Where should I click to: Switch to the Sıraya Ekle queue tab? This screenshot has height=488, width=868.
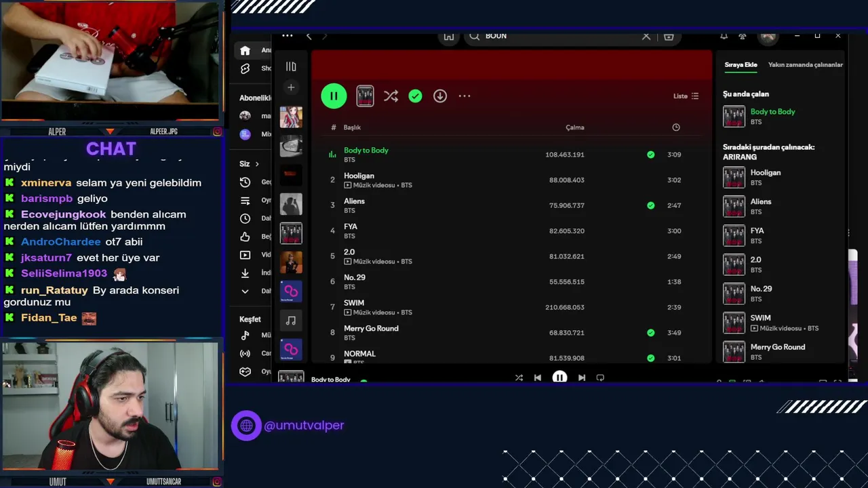[x=741, y=65]
